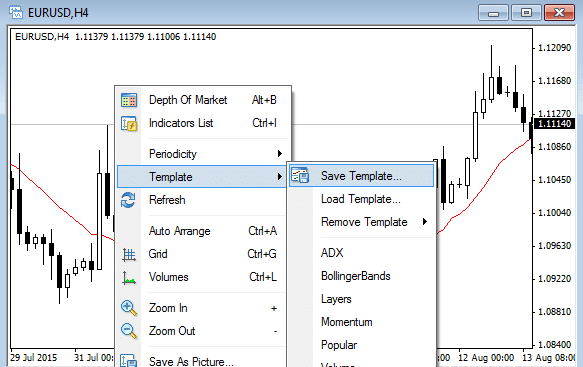Maximize the EURUSD,H4 chart window
Screen dimensions: 583x367
click(526, 13)
